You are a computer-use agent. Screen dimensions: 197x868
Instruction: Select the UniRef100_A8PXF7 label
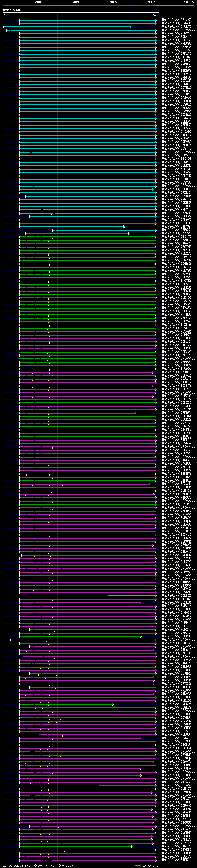(x=177, y=629)
